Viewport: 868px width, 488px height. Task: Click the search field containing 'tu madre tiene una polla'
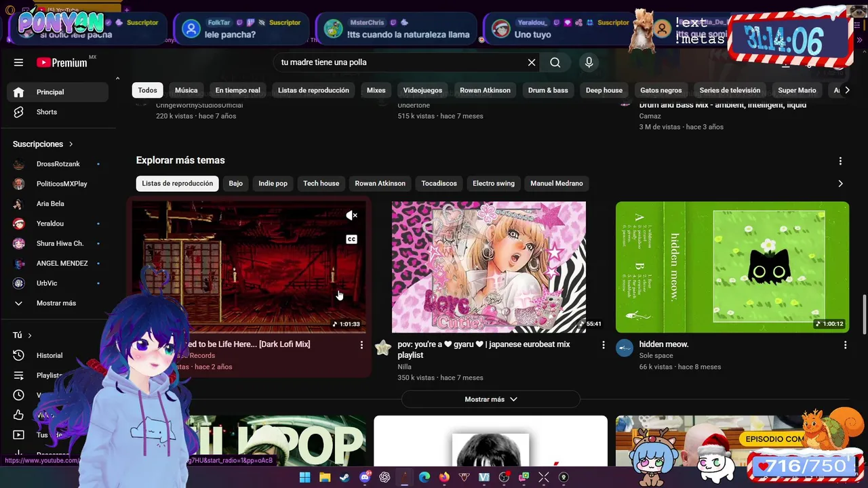click(400, 62)
